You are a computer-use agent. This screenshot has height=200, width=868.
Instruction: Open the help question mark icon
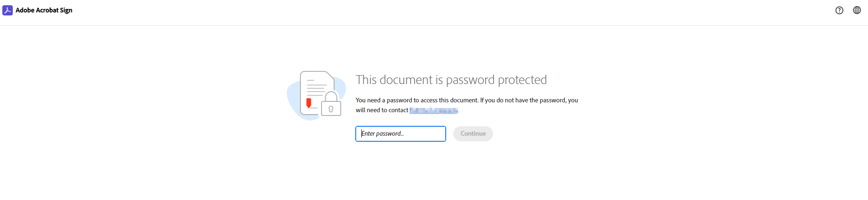coord(839,10)
